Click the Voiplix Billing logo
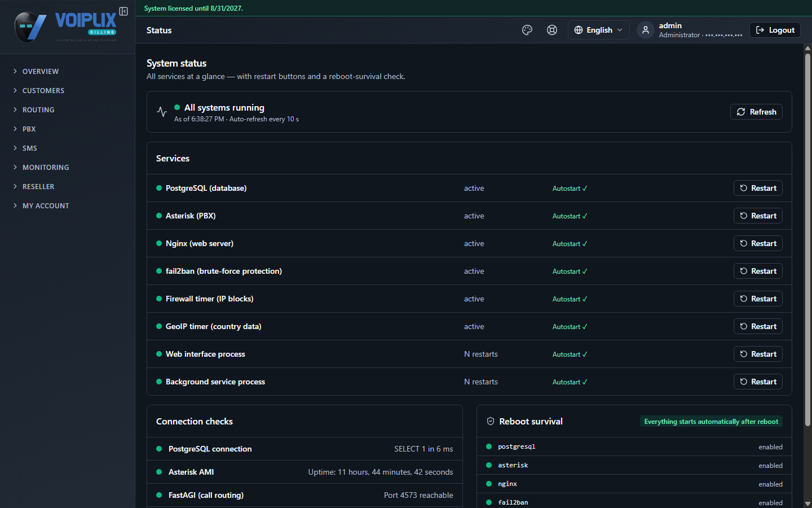Screen dimensions: 812x508 click(x=66, y=27)
